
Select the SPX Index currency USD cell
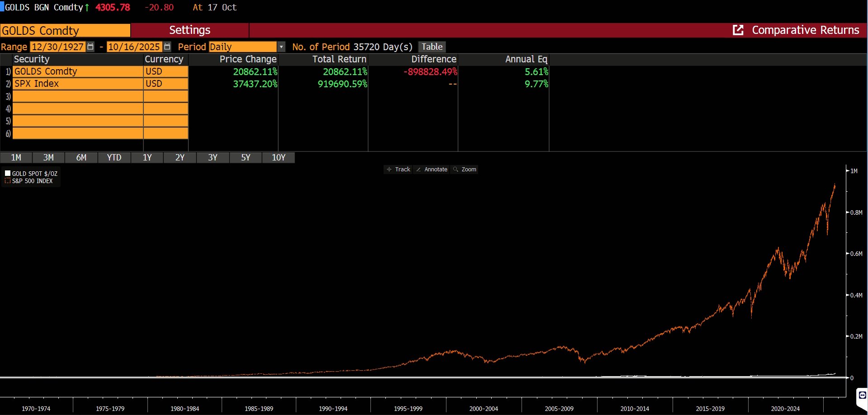[166, 84]
